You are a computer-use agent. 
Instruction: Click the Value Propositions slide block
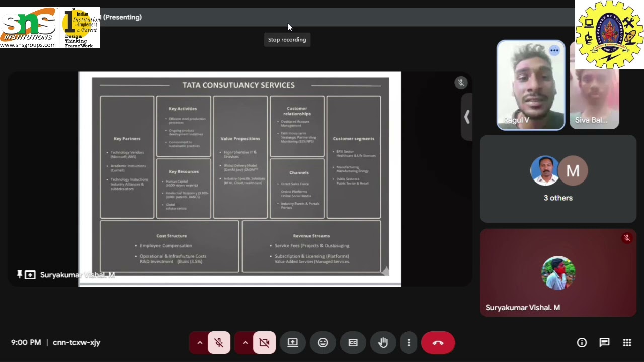(240, 157)
